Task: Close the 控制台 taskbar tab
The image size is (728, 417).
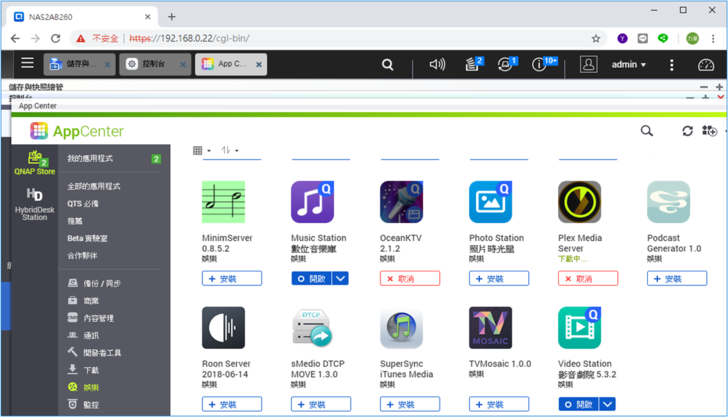Action: (x=183, y=65)
